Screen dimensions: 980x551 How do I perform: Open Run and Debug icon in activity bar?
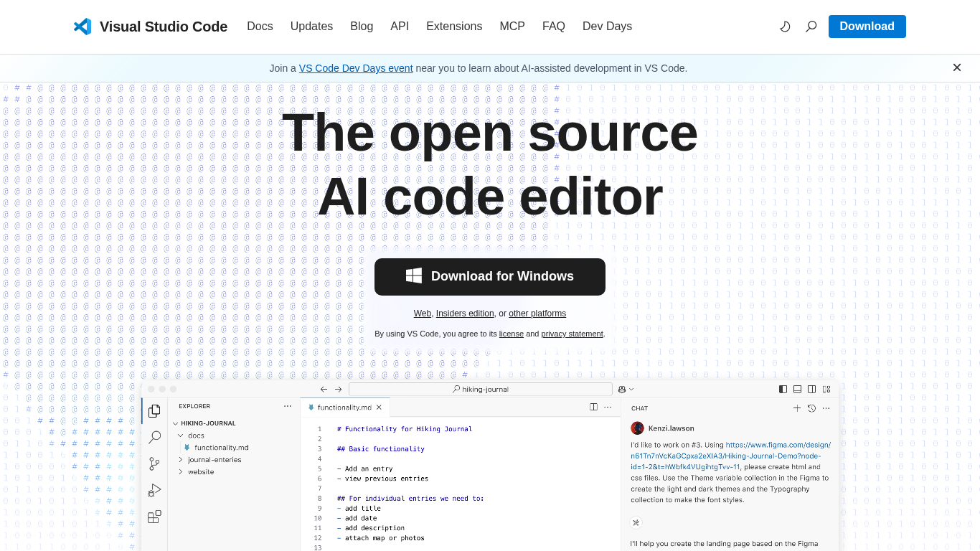[154, 491]
